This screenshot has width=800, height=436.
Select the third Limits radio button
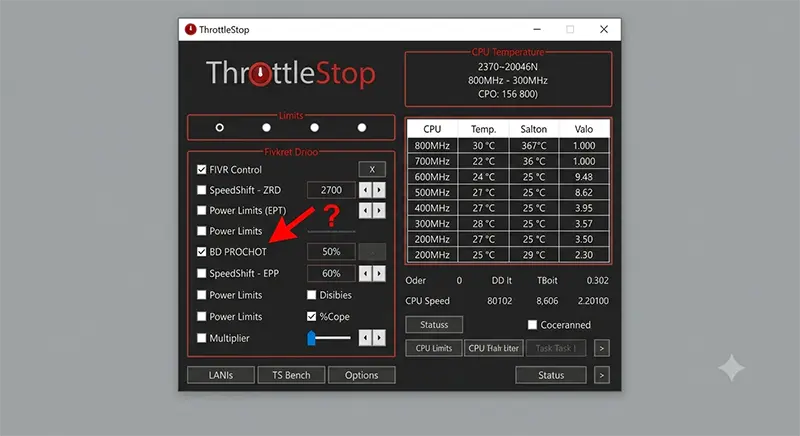pyautogui.click(x=314, y=127)
